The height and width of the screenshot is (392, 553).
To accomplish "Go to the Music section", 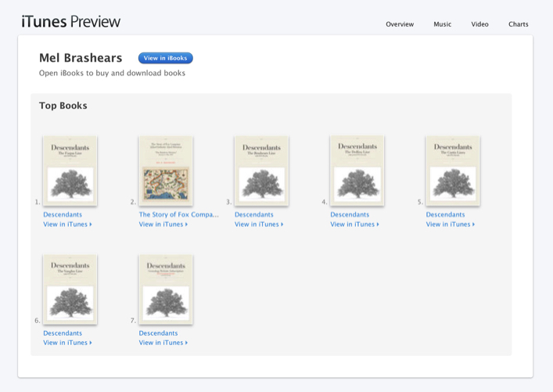I will [442, 24].
